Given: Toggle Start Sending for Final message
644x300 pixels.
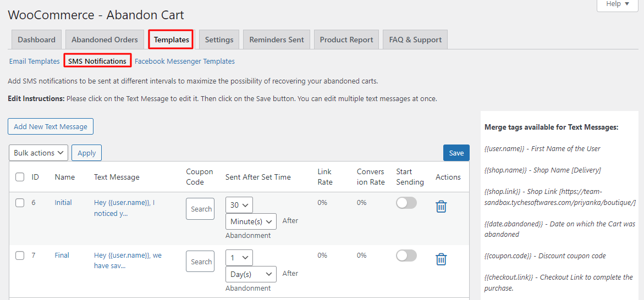Looking at the screenshot, I should tap(406, 255).
